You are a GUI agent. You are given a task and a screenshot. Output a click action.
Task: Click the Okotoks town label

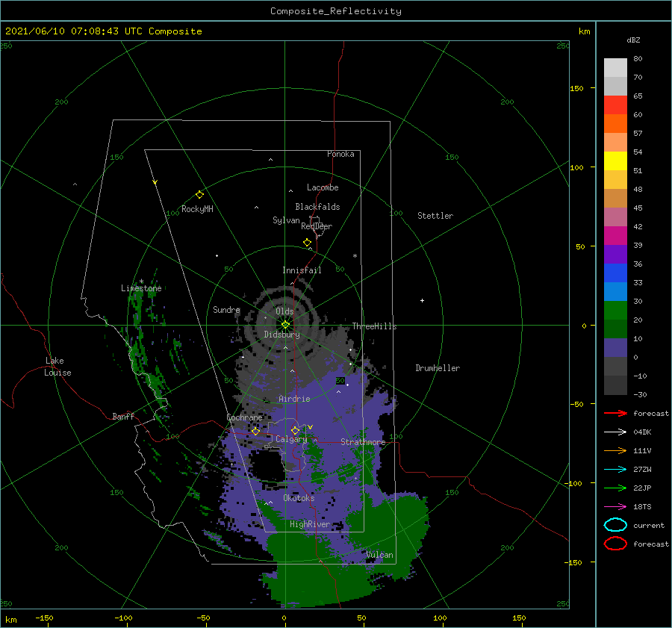click(x=299, y=498)
